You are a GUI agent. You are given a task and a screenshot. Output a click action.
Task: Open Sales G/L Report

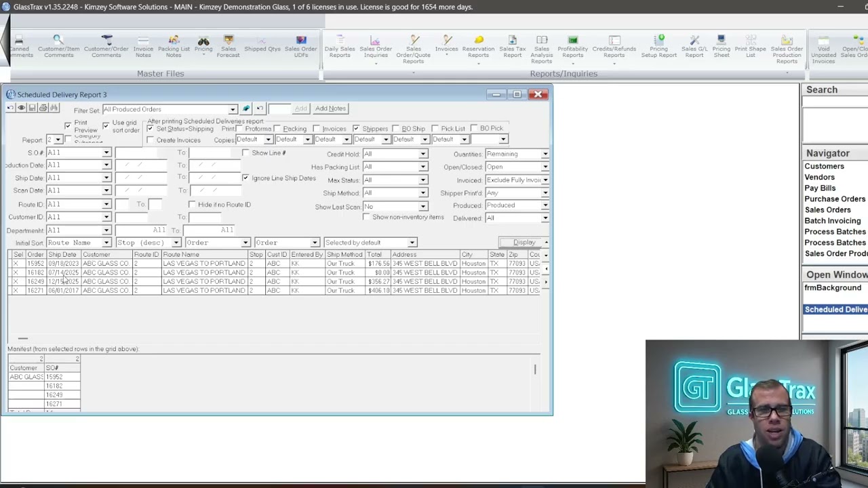click(694, 46)
